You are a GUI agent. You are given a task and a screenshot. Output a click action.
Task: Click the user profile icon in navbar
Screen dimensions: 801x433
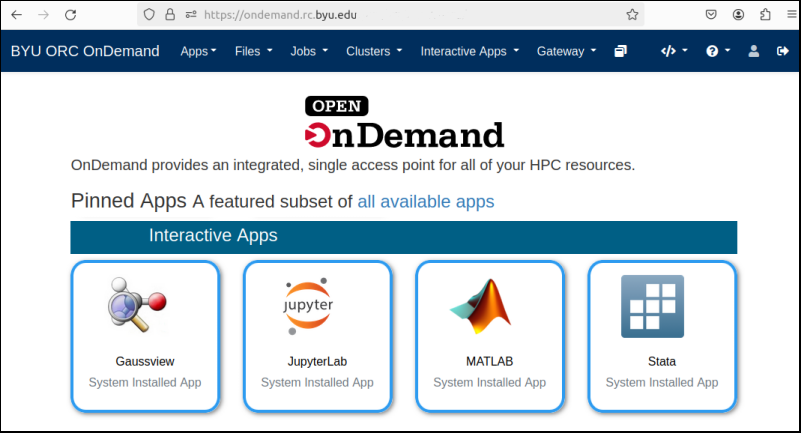click(x=753, y=51)
